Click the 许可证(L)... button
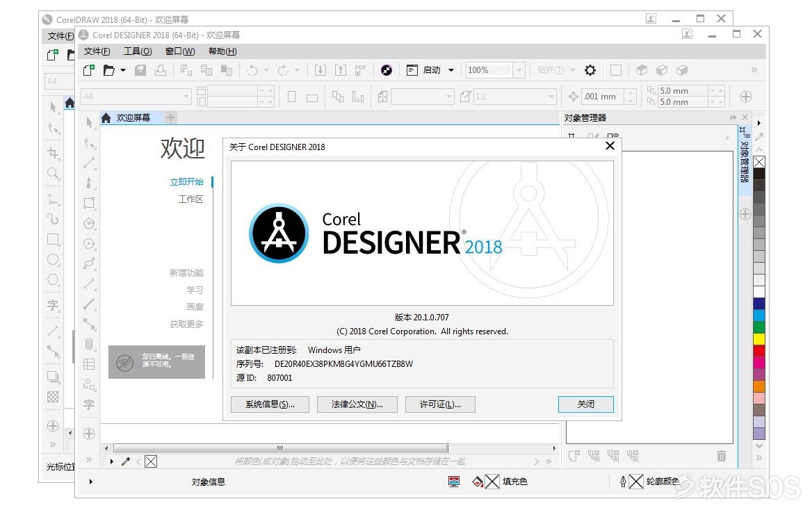 tap(440, 404)
